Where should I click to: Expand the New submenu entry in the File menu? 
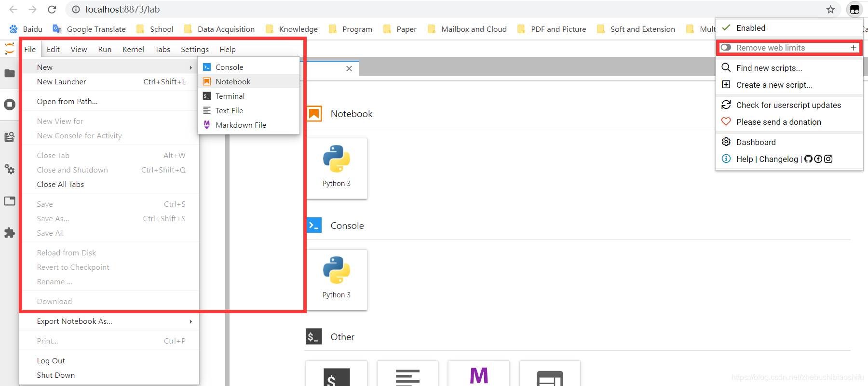click(109, 67)
